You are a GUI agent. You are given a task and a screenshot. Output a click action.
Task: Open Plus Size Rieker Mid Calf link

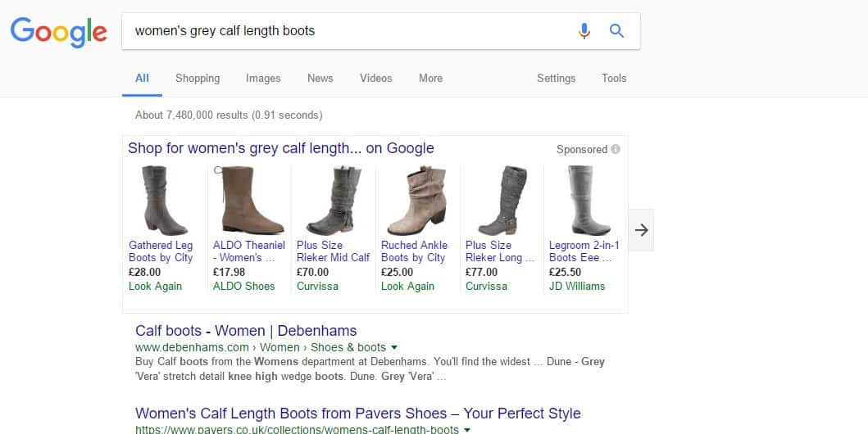tap(334, 251)
